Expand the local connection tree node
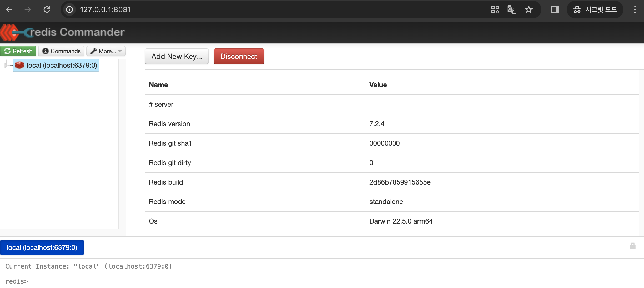Image resolution: width=644 pixels, height=288 pixels. pos(6,66)
